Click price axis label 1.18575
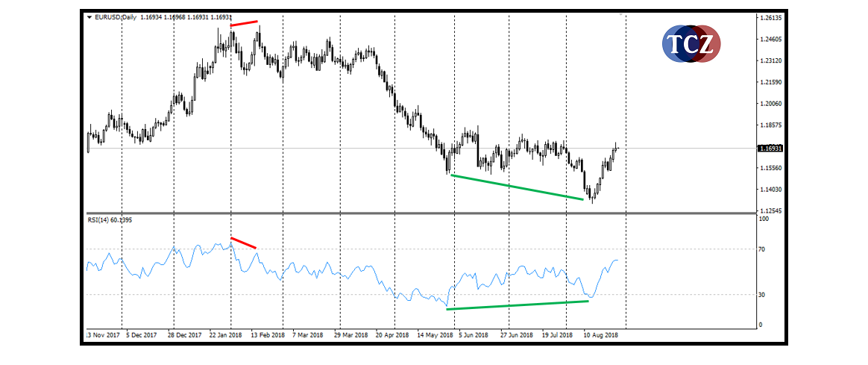This screenshot has width=868, height=365. pos(770,125)
